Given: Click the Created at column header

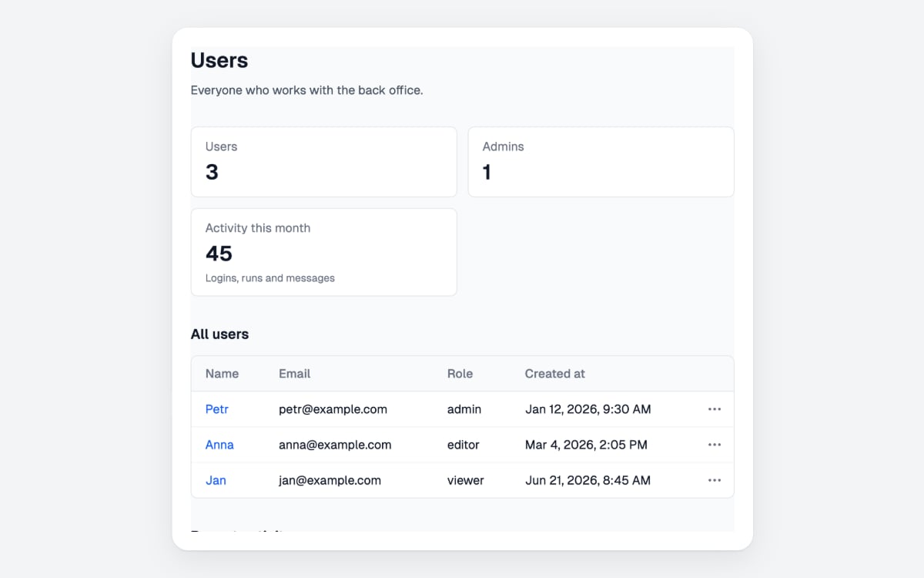Looking at the screenshot, I should [554, 374].
